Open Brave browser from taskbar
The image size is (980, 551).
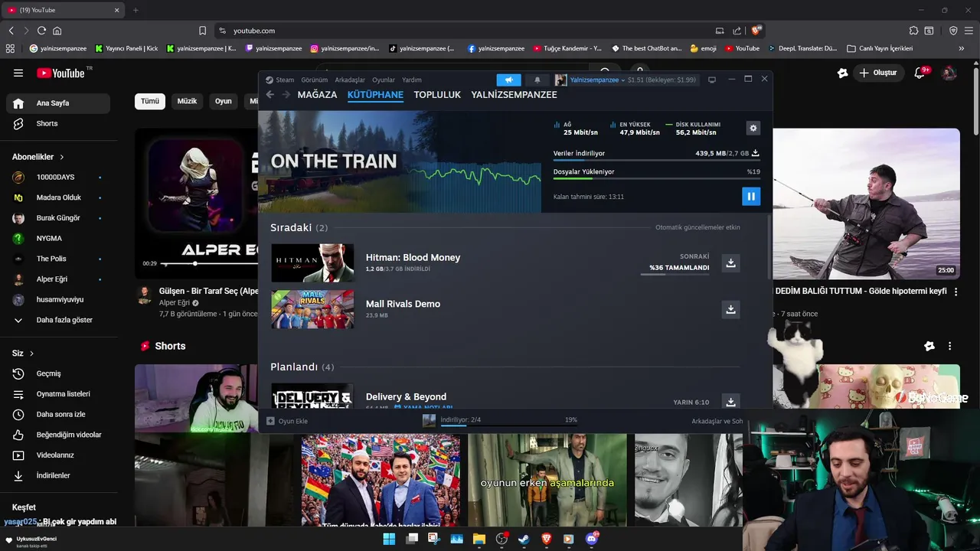pos(546,539)
